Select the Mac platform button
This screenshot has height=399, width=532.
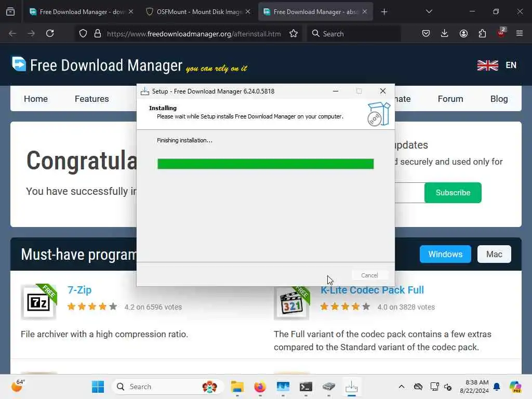point(494,254)
